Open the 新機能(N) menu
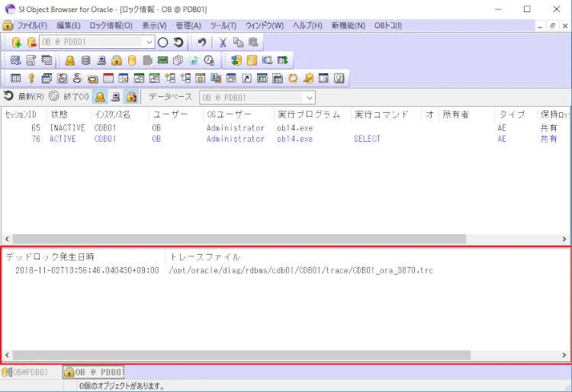The image size is (572, 392). 348,25
